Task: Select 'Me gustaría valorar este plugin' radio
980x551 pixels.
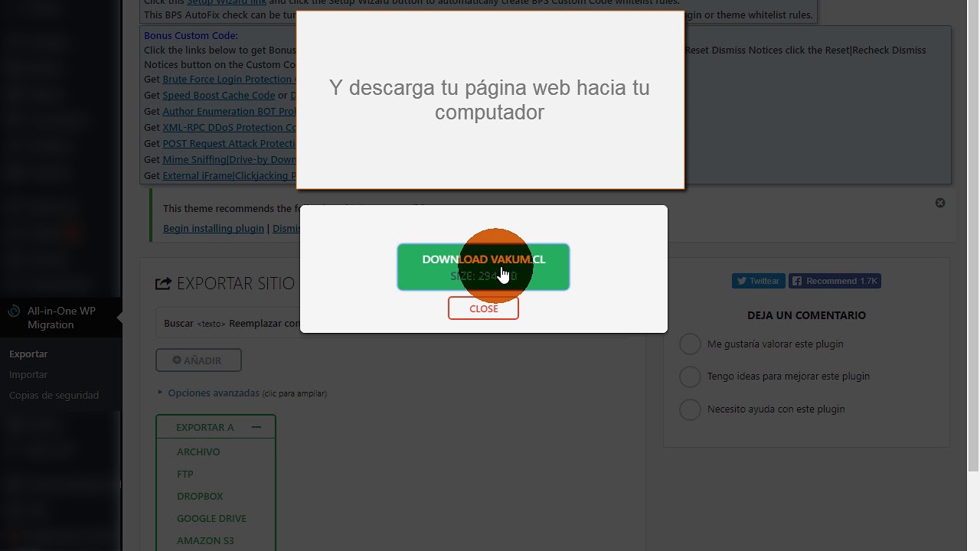Action: pyautogui.click(x=690, y=344)
